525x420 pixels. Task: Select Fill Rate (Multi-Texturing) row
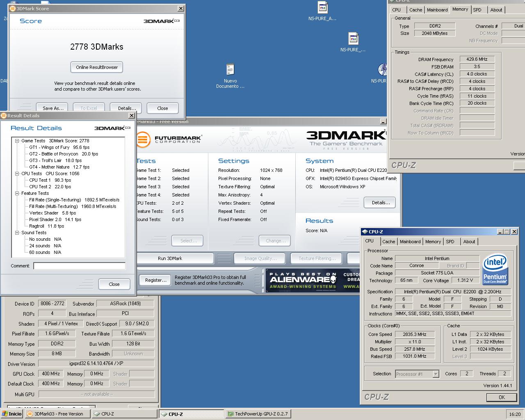click(x=73, y=206)
